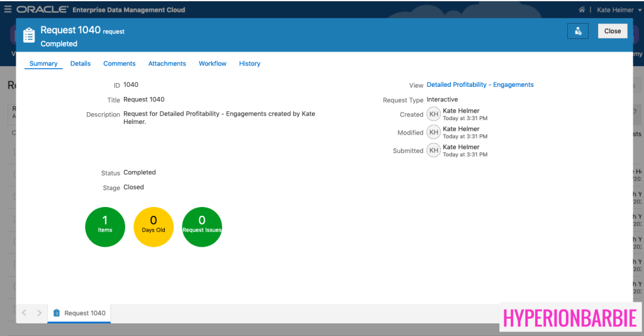The height and width of the screenshot is (336, 644).
Task: Click the assign user icon button
Action: coord(578,31)
